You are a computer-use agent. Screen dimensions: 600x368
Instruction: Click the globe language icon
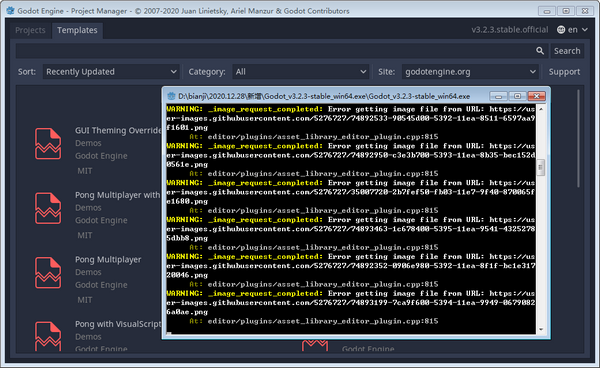pos(561,30)
